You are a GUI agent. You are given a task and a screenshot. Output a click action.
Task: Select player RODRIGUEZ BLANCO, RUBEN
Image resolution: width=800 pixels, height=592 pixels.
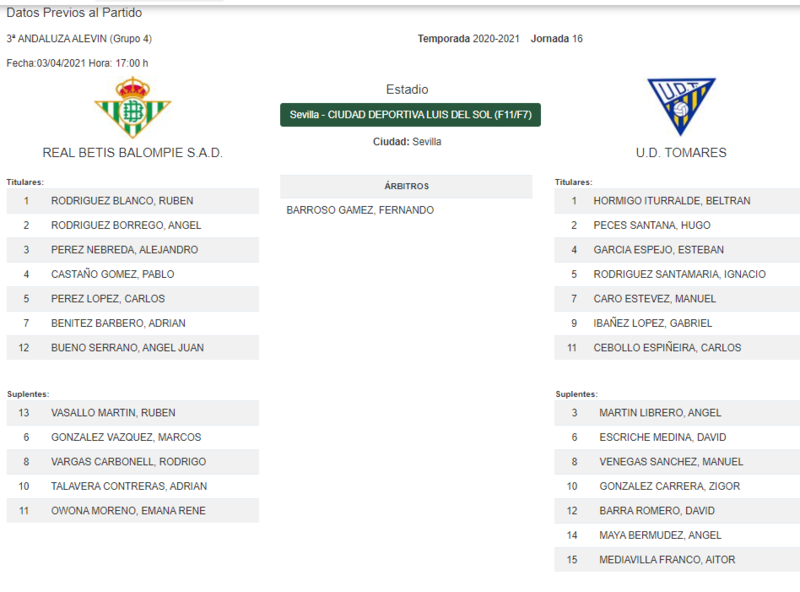point(122,201)
